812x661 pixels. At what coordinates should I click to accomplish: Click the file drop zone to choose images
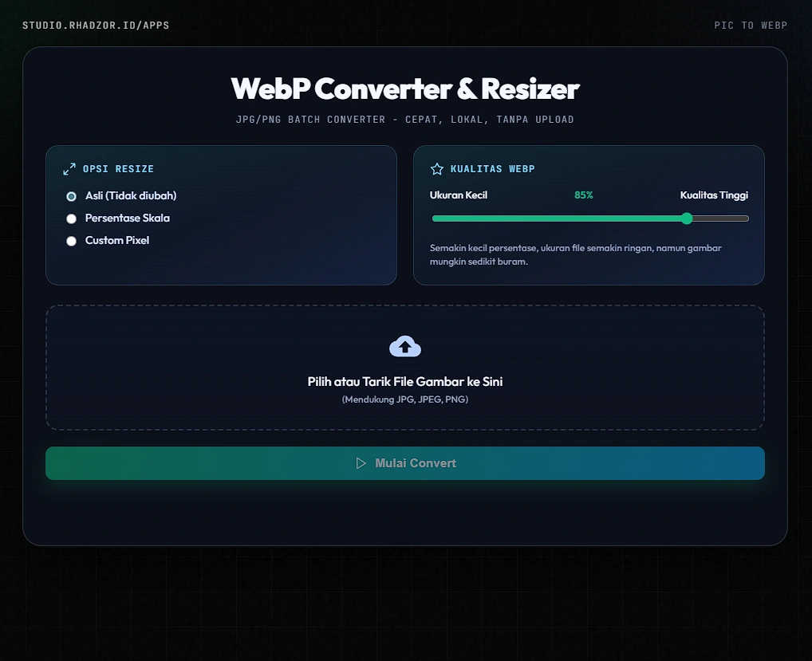pyautogui.click(x=405, y=368)
